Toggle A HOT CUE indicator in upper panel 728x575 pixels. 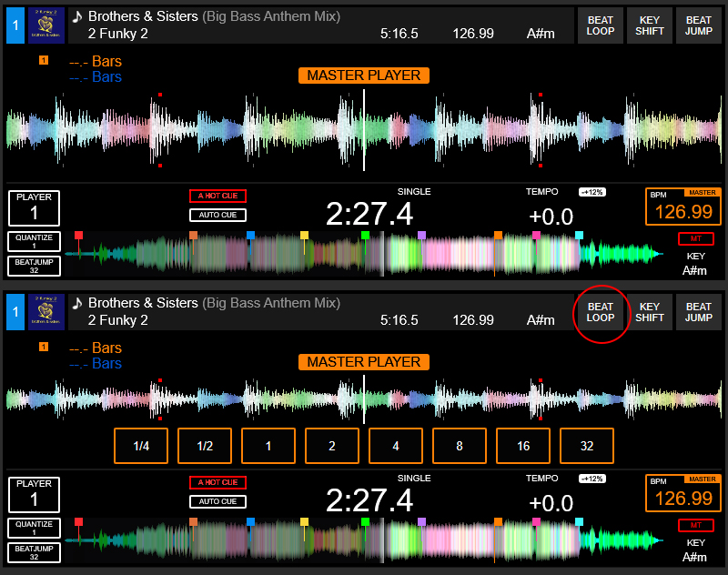tap(217, 196)
